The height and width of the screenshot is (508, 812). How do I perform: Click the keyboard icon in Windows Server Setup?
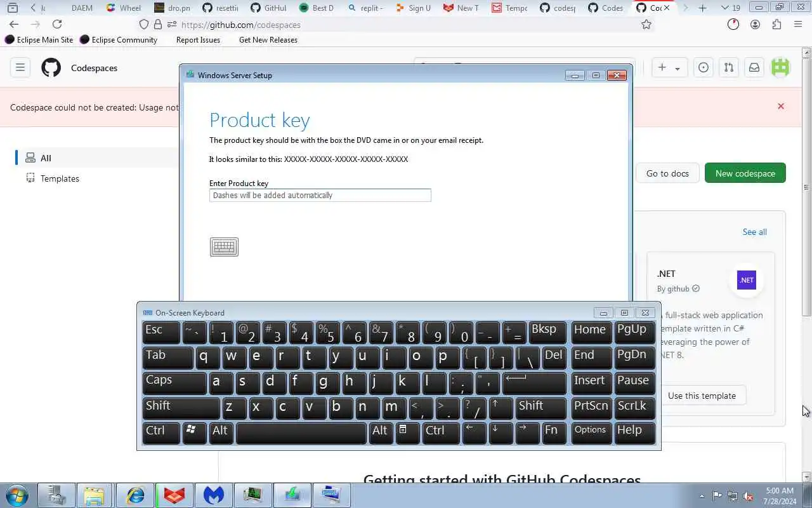tap(224, 247)
